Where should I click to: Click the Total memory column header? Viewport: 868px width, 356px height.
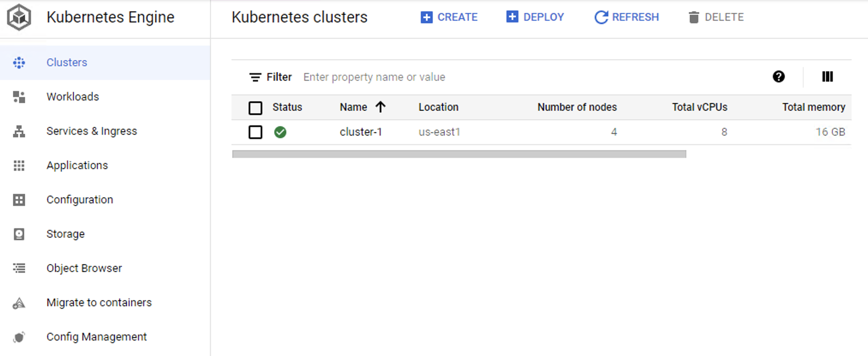pyautogui.click(x=814, y=107)
